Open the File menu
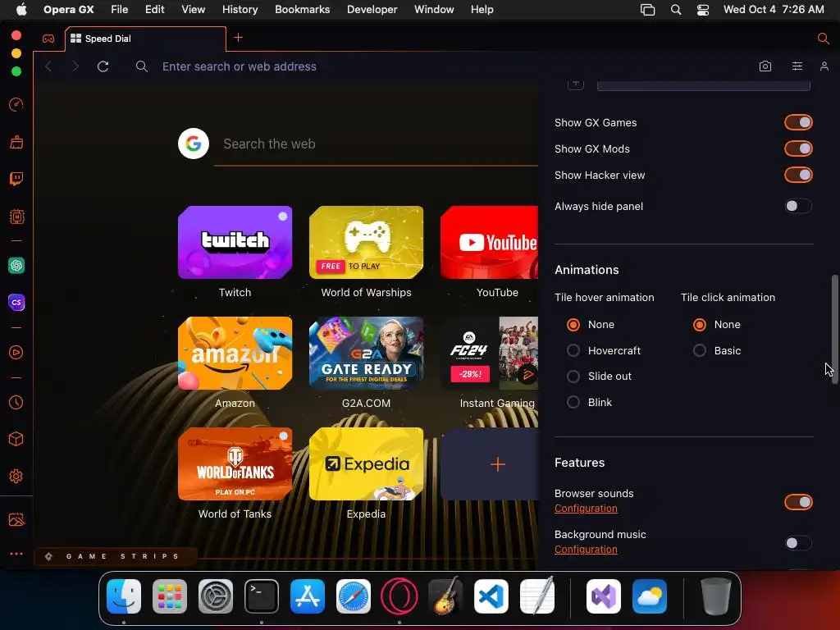This screenshot has height=630, width=840. [120, 10]
